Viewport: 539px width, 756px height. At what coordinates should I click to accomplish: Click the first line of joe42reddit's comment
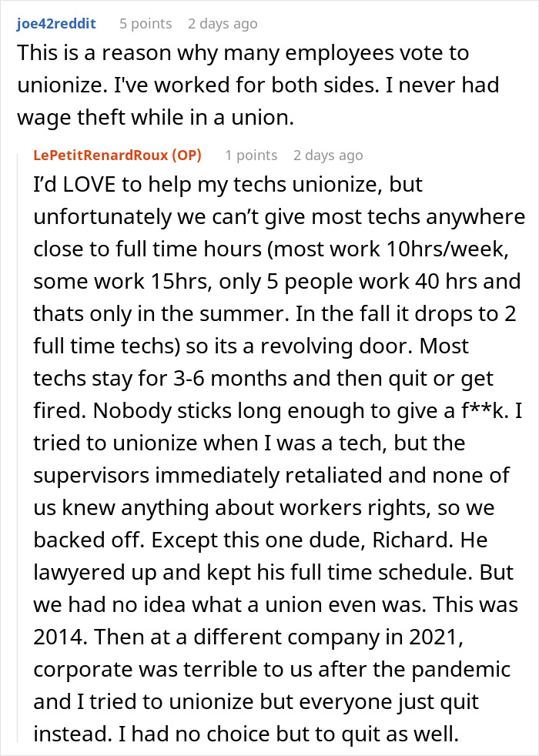(243, 55)
